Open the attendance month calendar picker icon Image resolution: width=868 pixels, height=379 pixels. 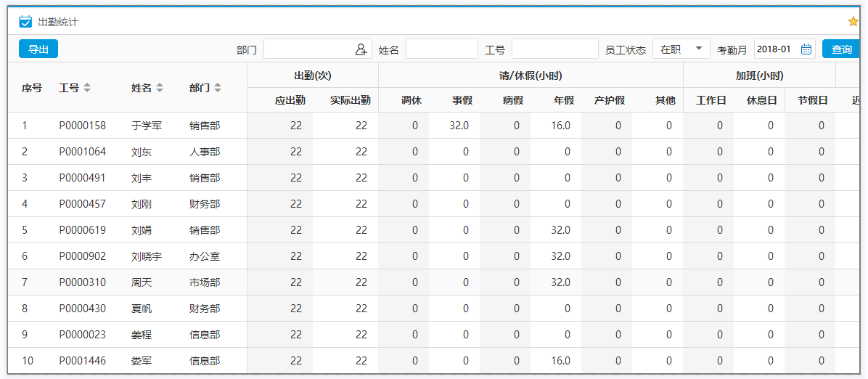coord(806,49)
